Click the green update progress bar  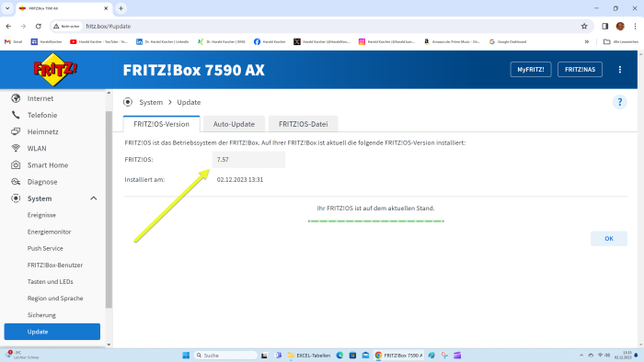click(x=375, y=221)
